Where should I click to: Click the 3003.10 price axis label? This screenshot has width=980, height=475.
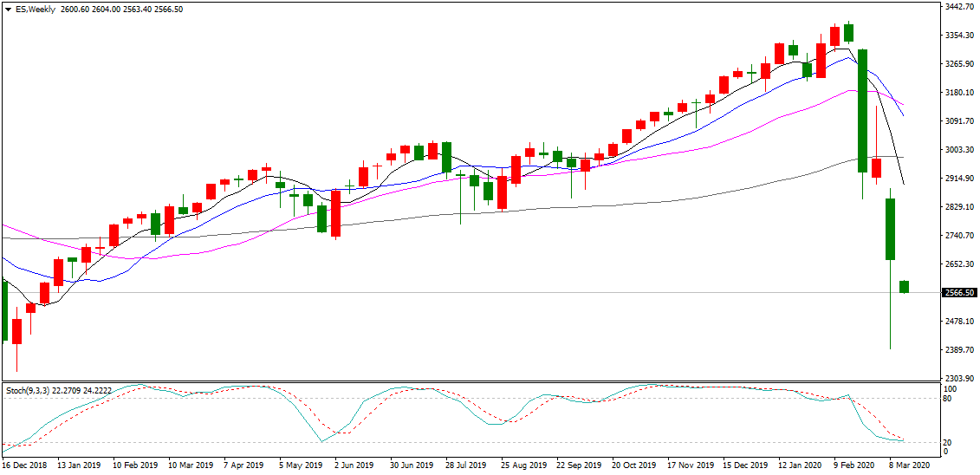[959, 150]
